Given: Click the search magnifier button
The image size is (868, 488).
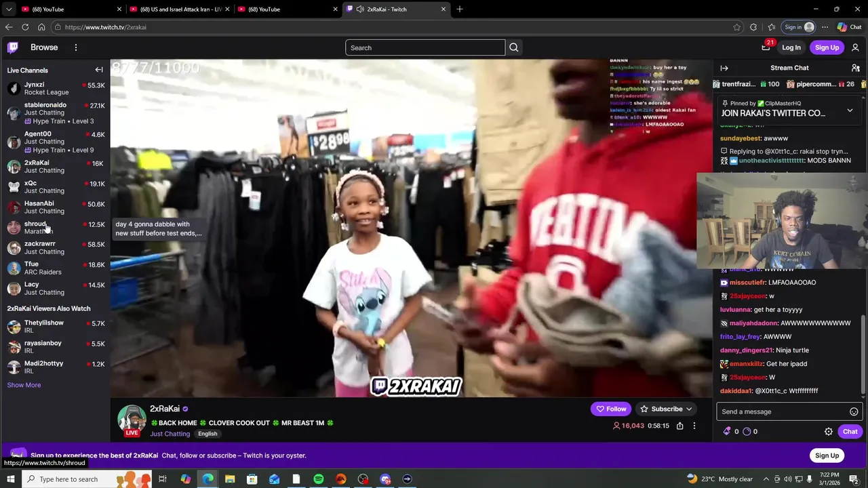Looking at the screenshot, I should click(514, 47).
